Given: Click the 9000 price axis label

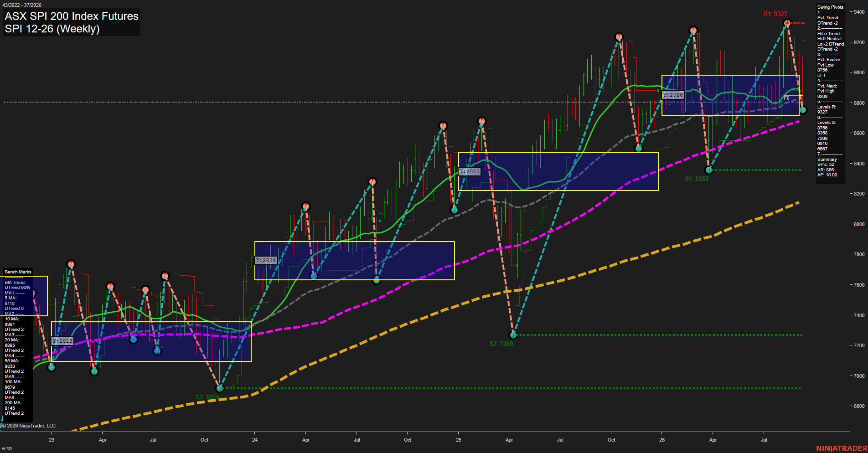Looking at the screenshot, I should point(859,72).
